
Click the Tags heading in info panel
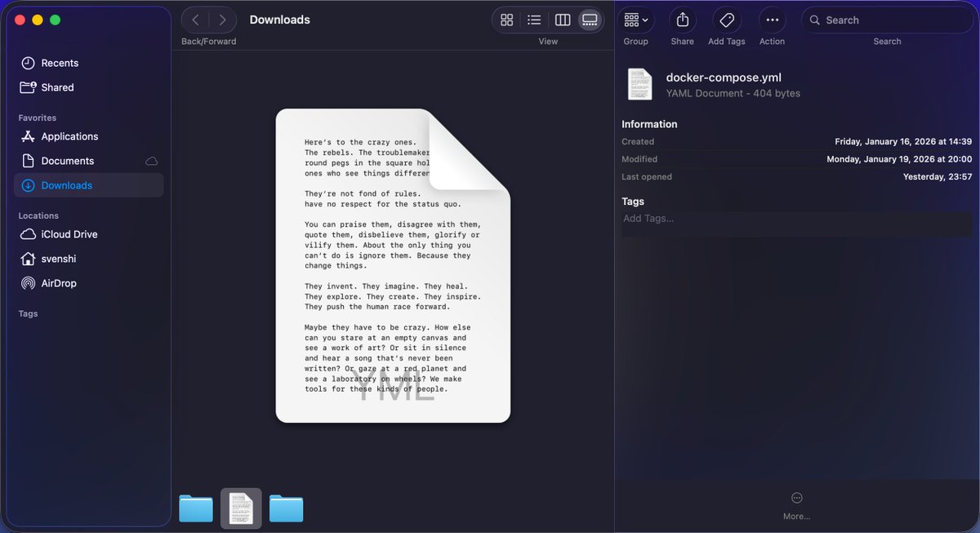click(633, 201)
